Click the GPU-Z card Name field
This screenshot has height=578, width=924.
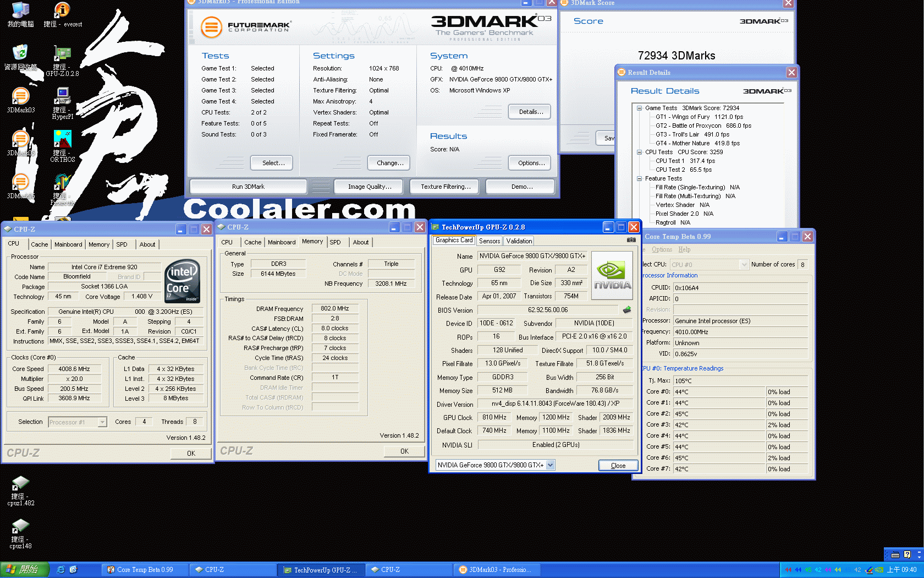point(532,256)
